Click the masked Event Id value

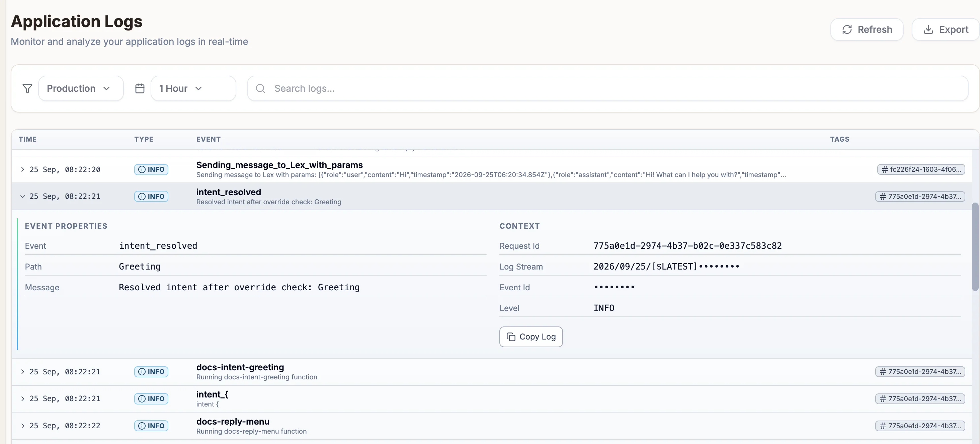point(614,287)
